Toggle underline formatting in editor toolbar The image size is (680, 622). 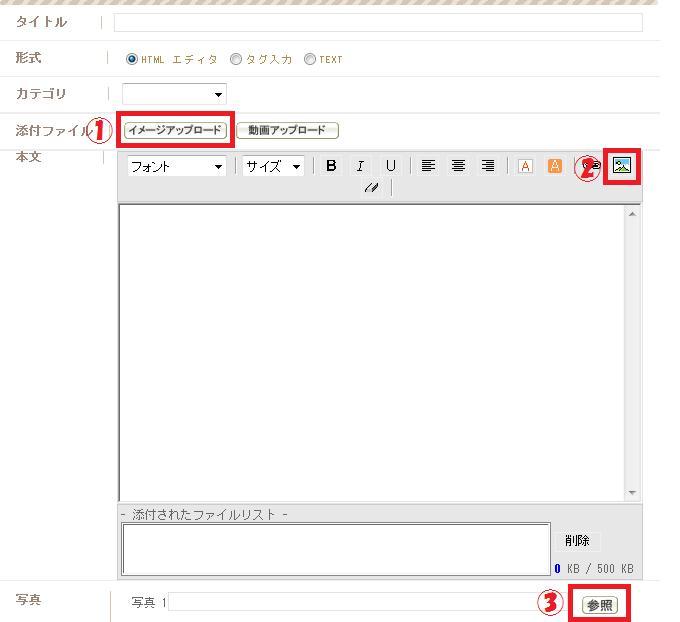click(x=390, y=166)
